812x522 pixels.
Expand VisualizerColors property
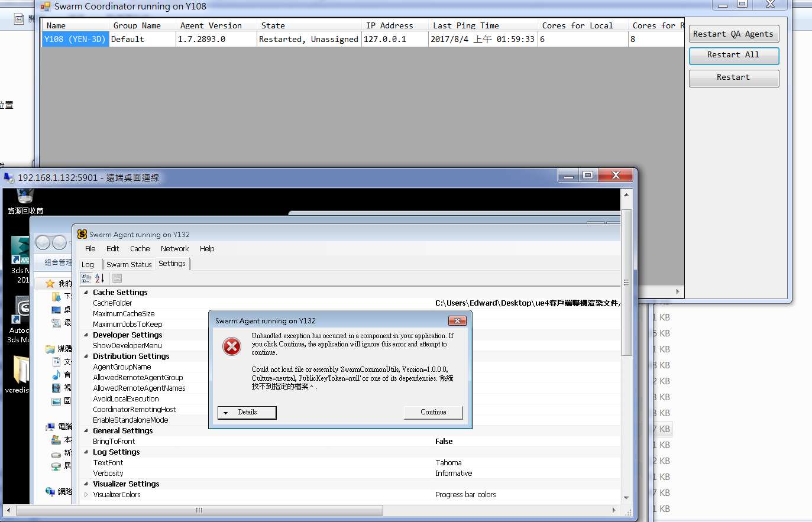(86, 495)
